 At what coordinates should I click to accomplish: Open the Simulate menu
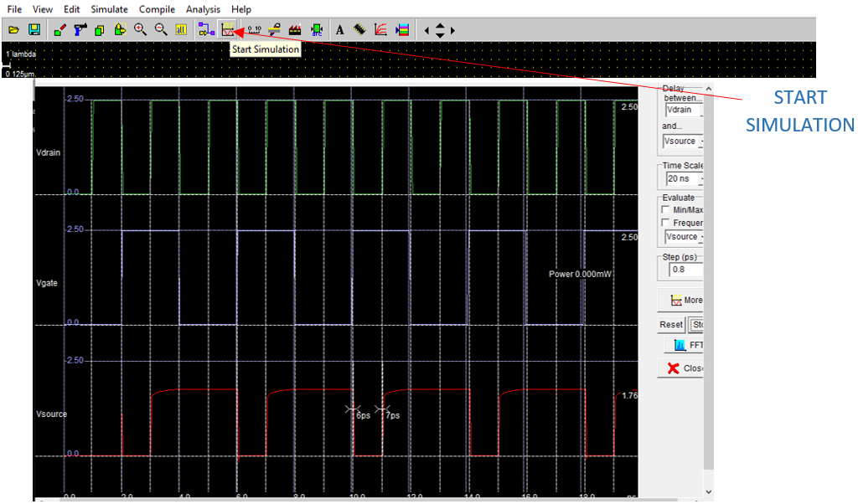click(110, 9)
